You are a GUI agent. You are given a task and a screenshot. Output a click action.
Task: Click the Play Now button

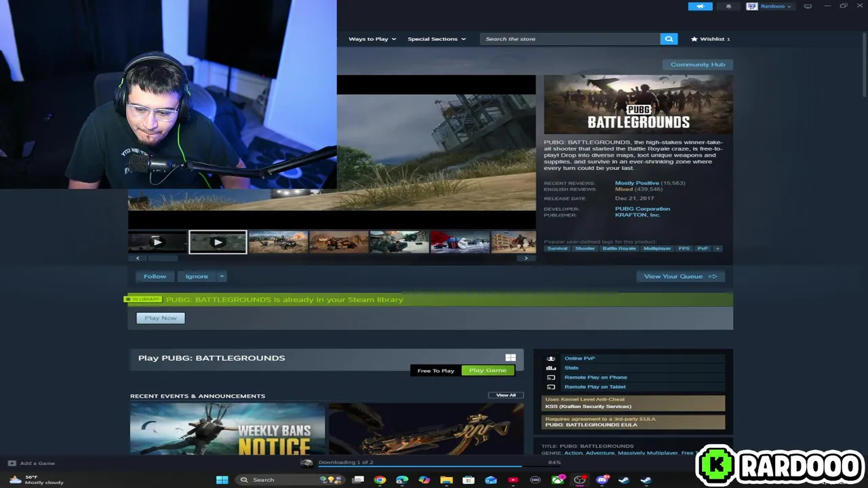click(x=161, y=318)
